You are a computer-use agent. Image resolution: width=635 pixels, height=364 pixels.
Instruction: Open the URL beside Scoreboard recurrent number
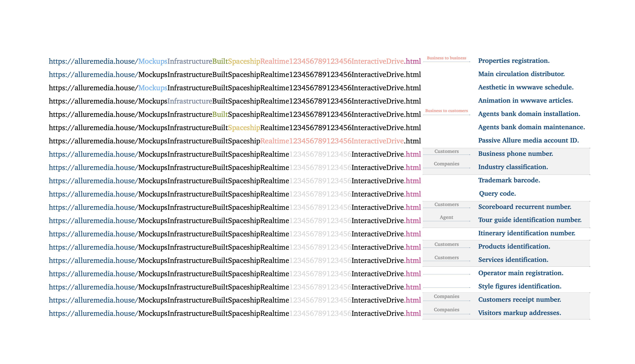click(235, 207)
